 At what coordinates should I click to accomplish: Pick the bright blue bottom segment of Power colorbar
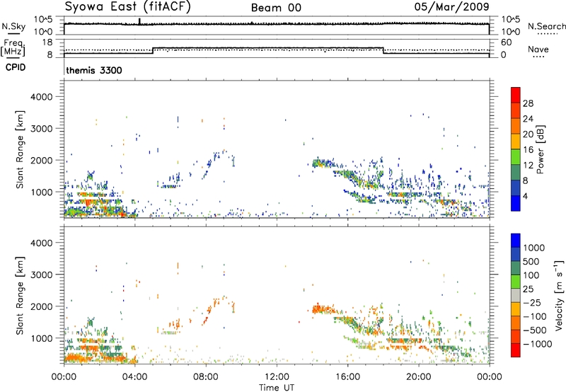click(x=516, y=203)
